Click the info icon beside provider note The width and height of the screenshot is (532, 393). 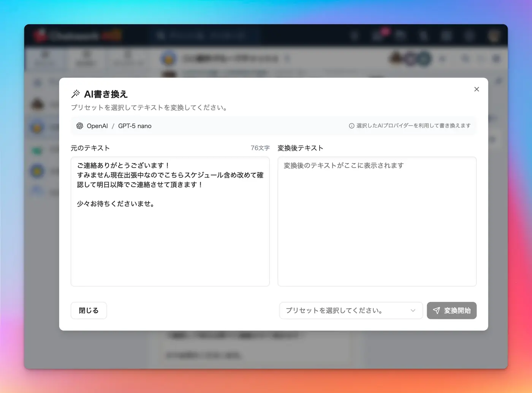tap(351, 126)
